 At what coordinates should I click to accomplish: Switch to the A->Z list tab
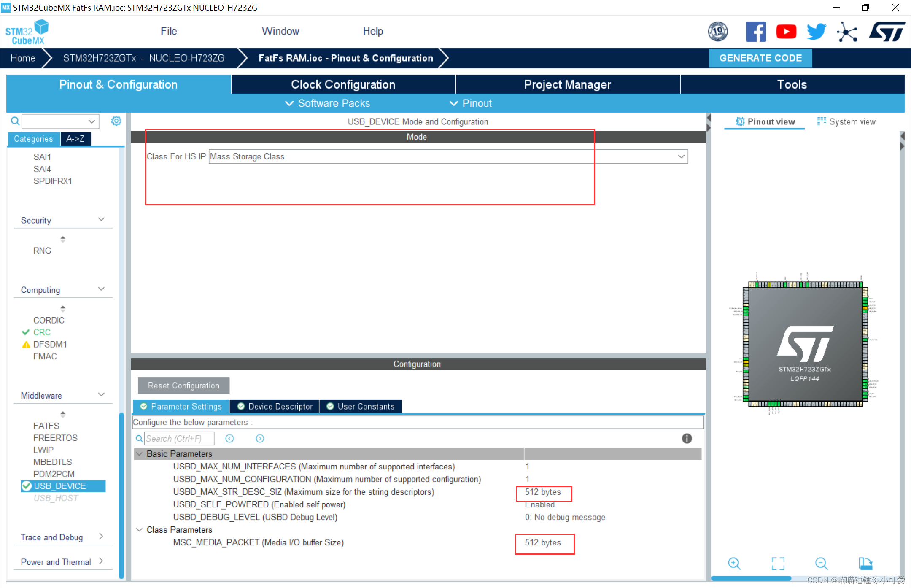(75, 139)
